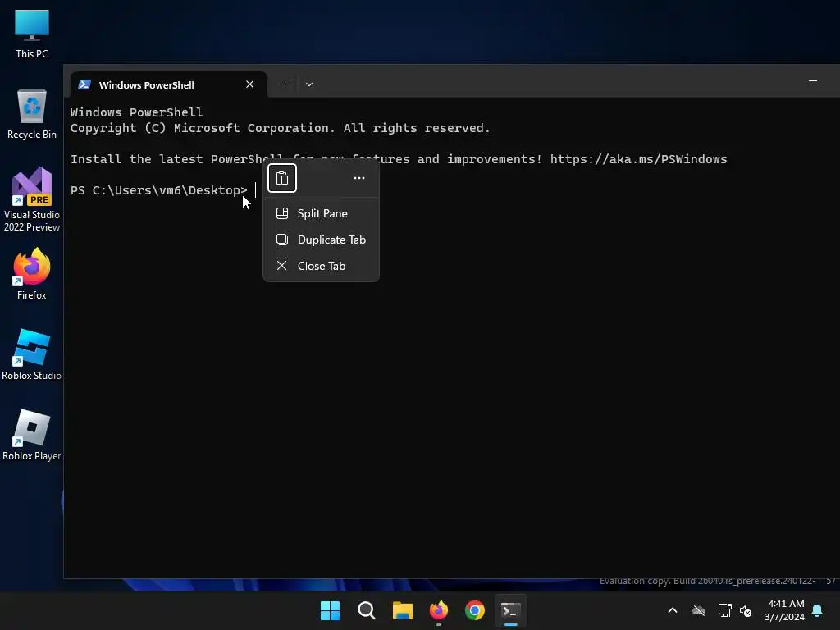Image resolution: width=840 pixels, height=630 pixels.
Task: Select the This PC desktop icon
Action: pos(32,33)
